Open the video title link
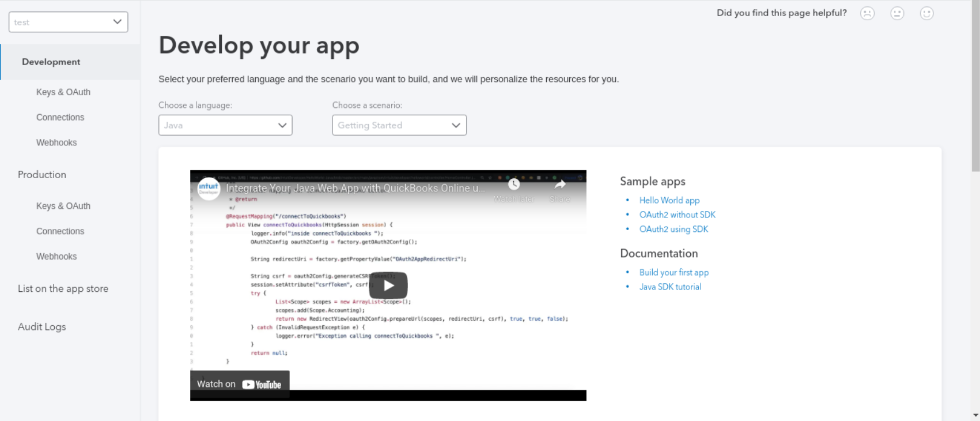Viewport: 980px width, 421px height. [x=355, y=188]
